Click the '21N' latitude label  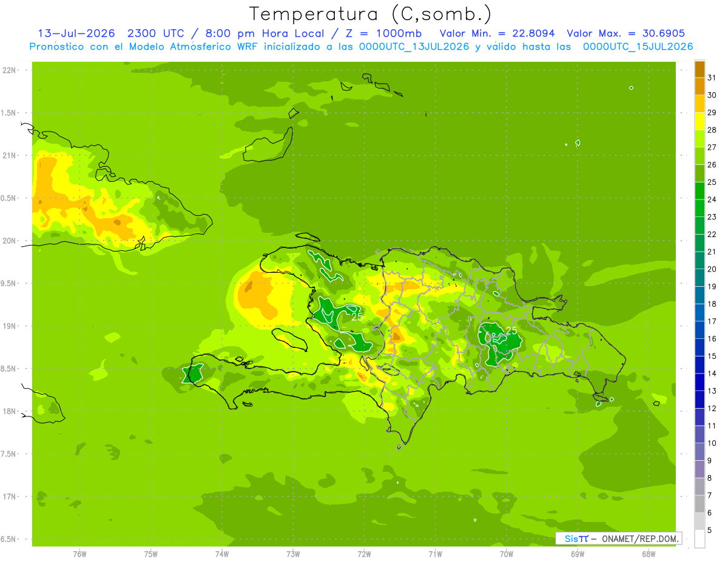10,156
